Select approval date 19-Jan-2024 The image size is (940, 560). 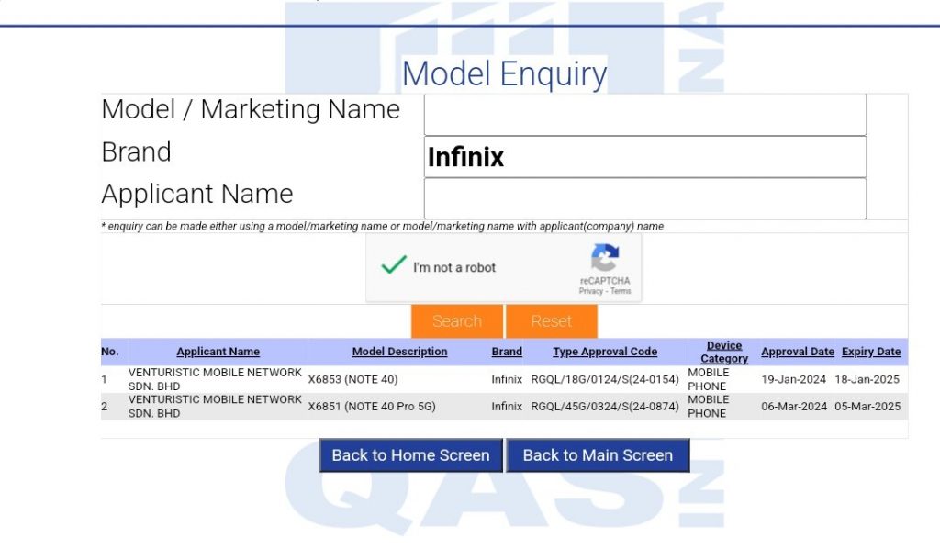click(794, 379)
